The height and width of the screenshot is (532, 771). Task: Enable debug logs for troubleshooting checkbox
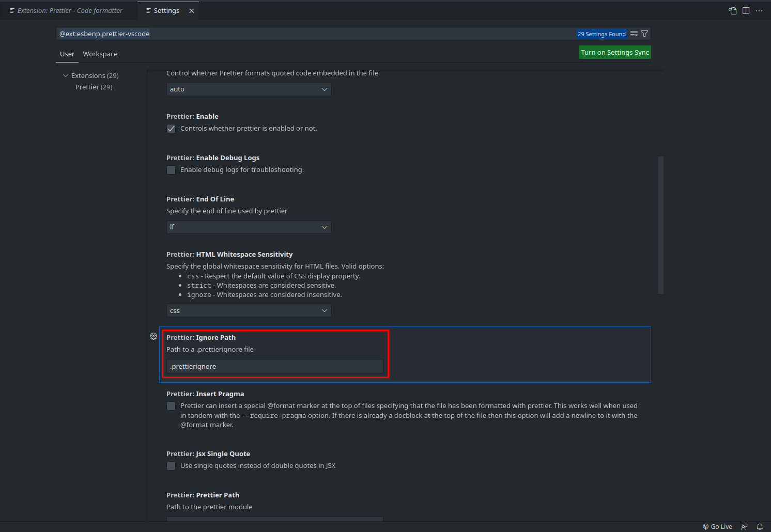171,170
